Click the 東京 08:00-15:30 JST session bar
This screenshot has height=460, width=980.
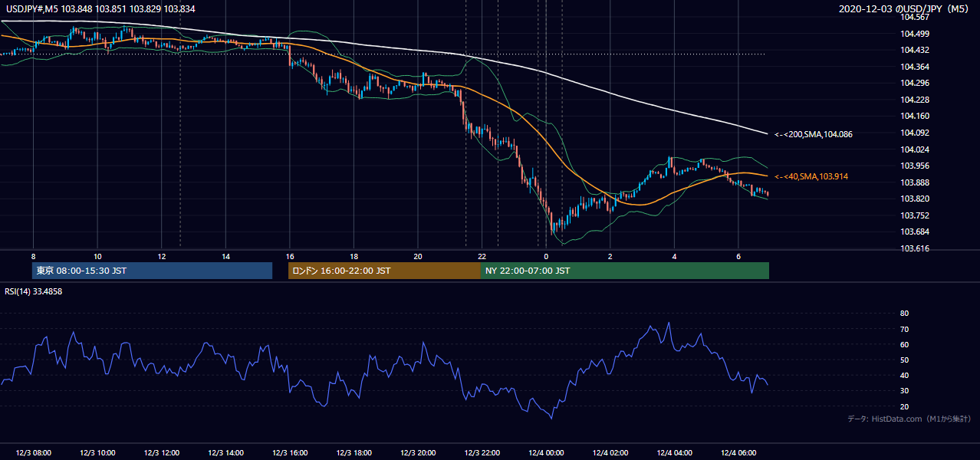[x=153, y=271]
